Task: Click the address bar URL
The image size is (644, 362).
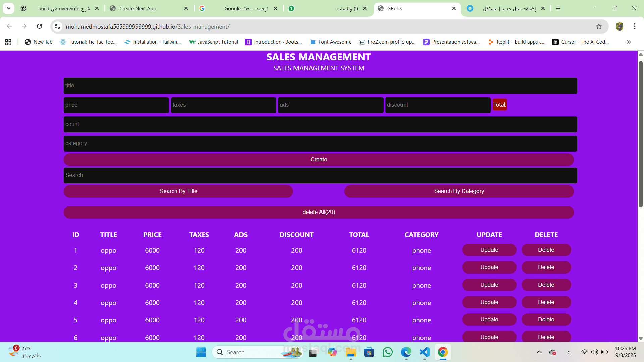Action: coord(148,26)
